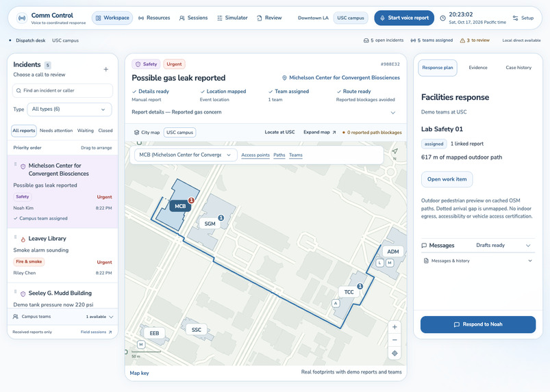Select the Seeley G. Mudd Building incident
Viewport: 550px width, 392px height.
[63, 296]
